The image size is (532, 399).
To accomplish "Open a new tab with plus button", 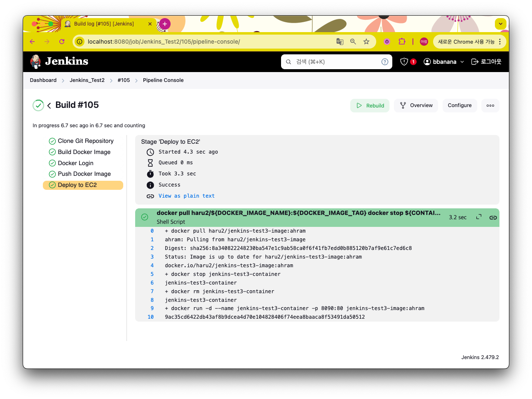I will (164, 24).
